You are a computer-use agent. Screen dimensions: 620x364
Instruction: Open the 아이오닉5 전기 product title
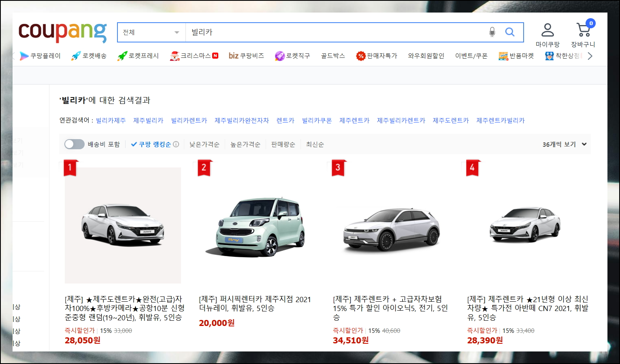[390, 308]
